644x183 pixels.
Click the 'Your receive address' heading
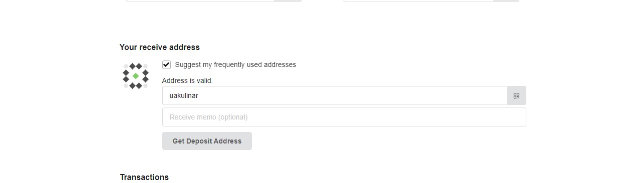pyautogui.click(x=160, y=47)
